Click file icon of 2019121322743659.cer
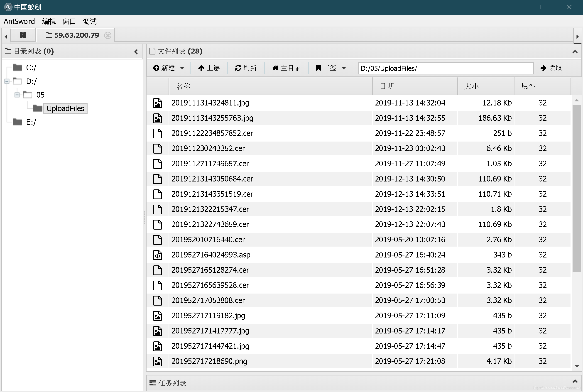Viewport: 583px width, 392px height. [x=157, y=225]
